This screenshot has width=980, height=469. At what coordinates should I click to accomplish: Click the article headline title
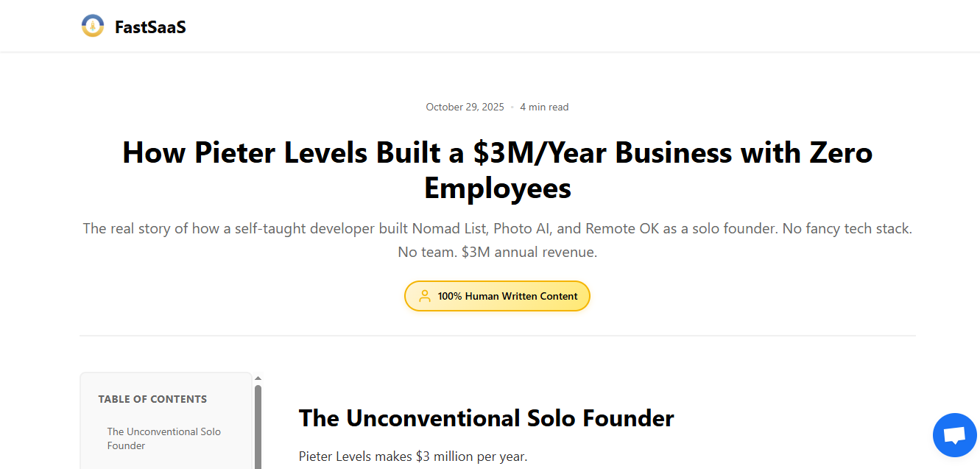(x=497, y=170)
